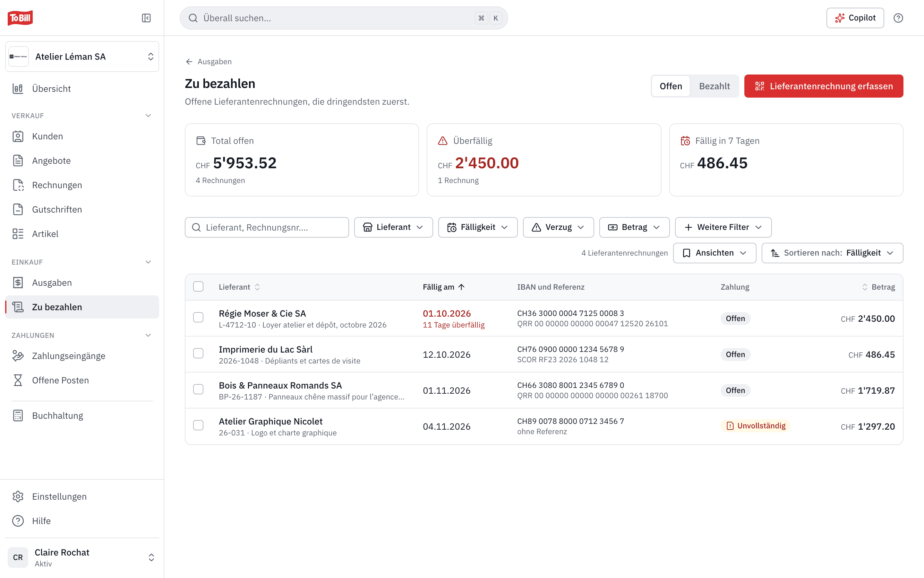Open the help icon in top bar
The width and height of the screenshot is (924, 578).
pyautogui.click(x=898, y=18)
